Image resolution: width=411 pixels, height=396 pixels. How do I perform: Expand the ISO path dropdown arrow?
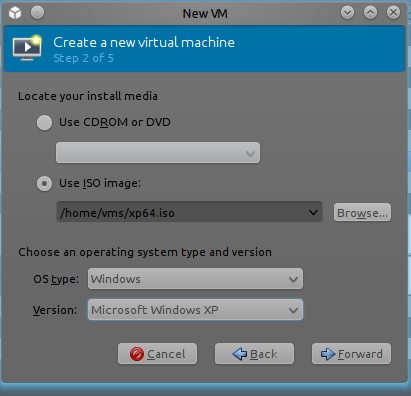click(x=313, y=212)
